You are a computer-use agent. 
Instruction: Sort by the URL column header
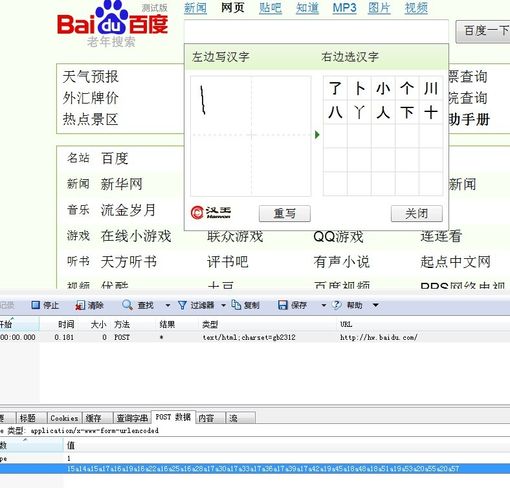(x=346, y=324)
